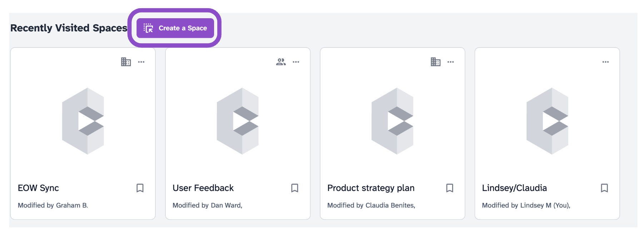Bookmark the Product strategy plan space
This screenshot has width=644, height=235.
(x=450, y=188)
